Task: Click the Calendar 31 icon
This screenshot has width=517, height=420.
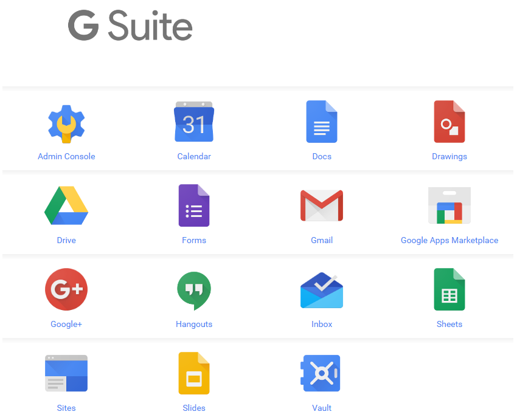Action: click(x=194, y=122)
